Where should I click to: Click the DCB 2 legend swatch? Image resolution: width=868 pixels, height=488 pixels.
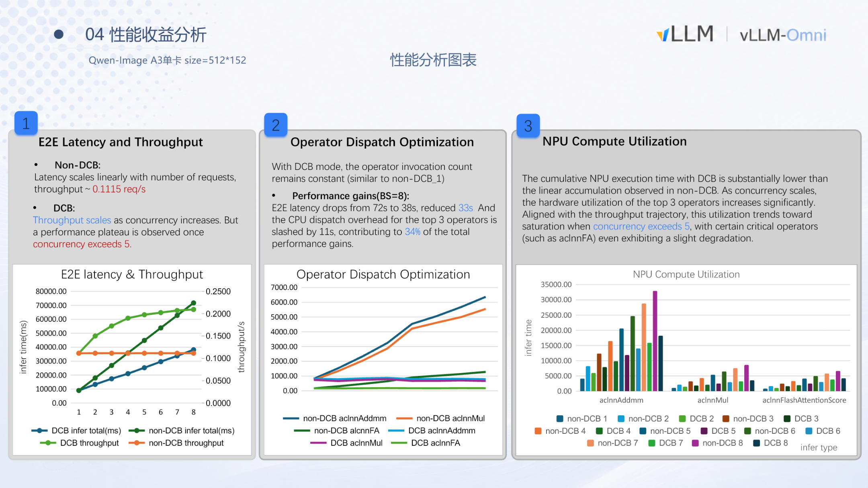coord(682,419)
